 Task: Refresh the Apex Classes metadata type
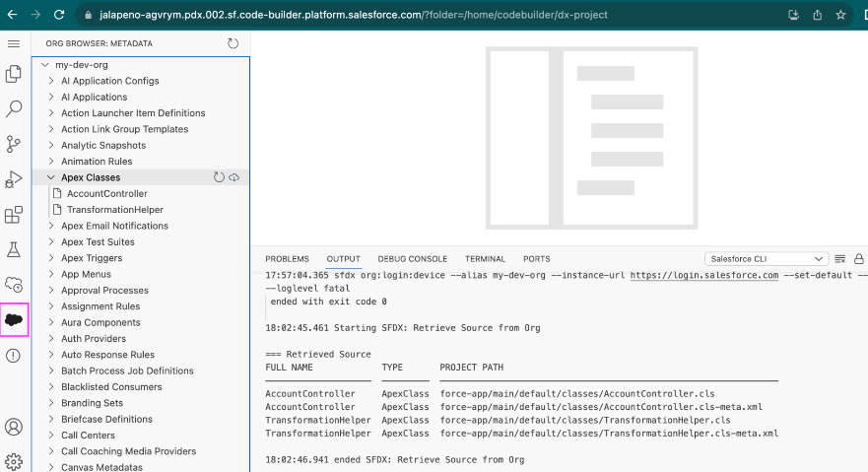click(220, 177)
